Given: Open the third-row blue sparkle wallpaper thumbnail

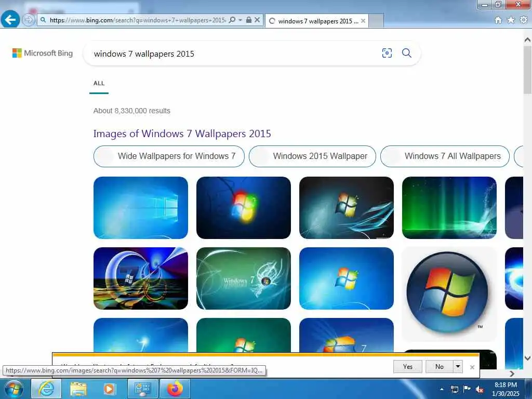Looking at the screenshot, I should point(141,335).
